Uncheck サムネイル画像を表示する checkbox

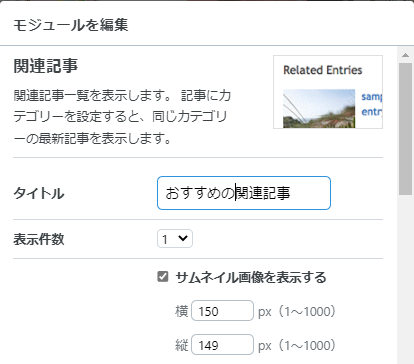163,277
